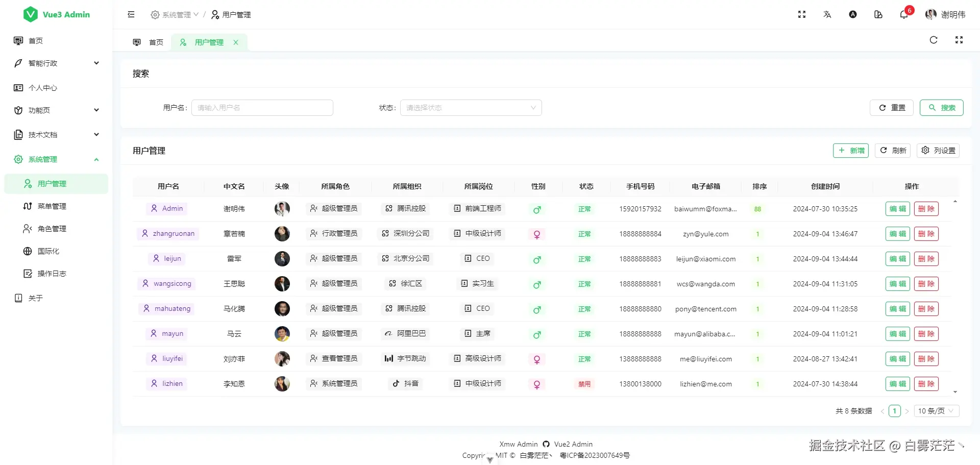
Task: Open the Xmw Admin footer link
Action: [519, 444]
